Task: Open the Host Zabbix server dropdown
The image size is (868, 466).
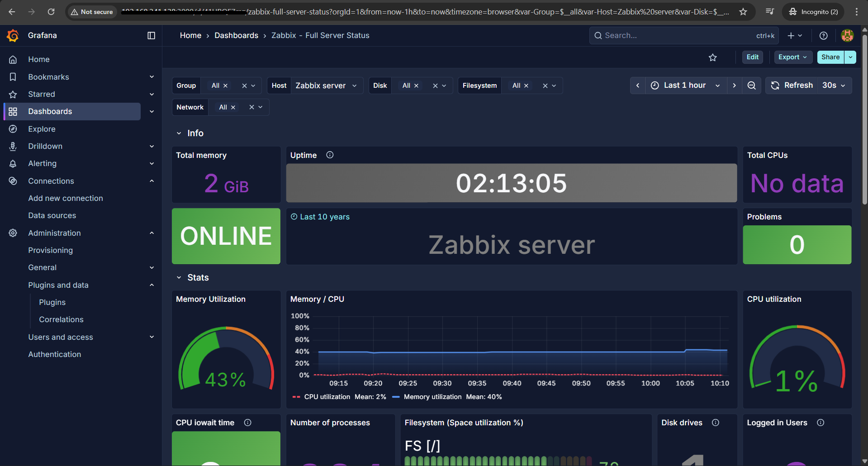Action: coord(326,86)
